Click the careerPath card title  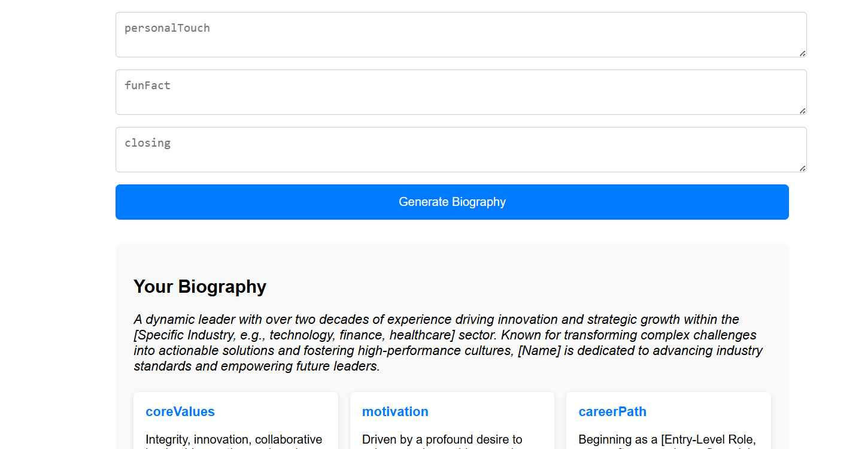coord(612,412)
